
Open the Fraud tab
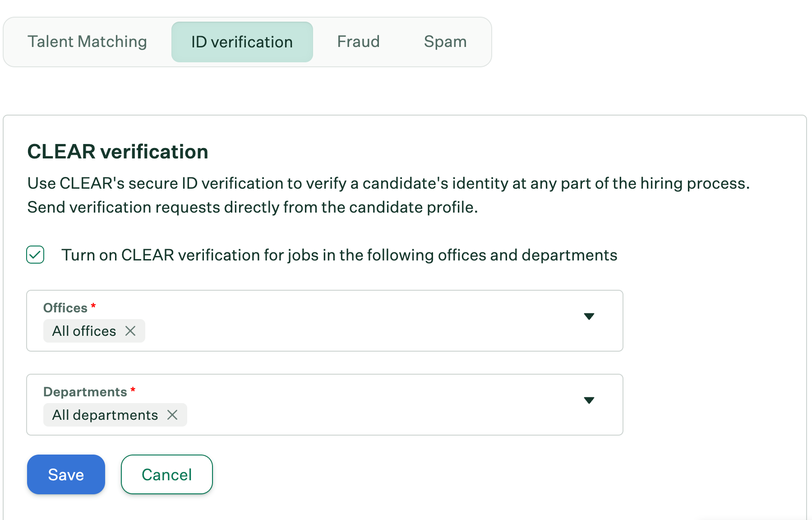point(358,42)
